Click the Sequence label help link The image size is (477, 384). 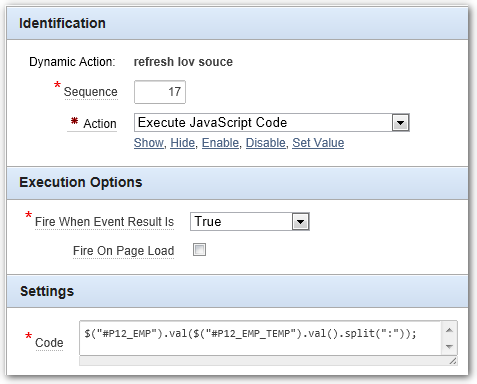(91, 92)
